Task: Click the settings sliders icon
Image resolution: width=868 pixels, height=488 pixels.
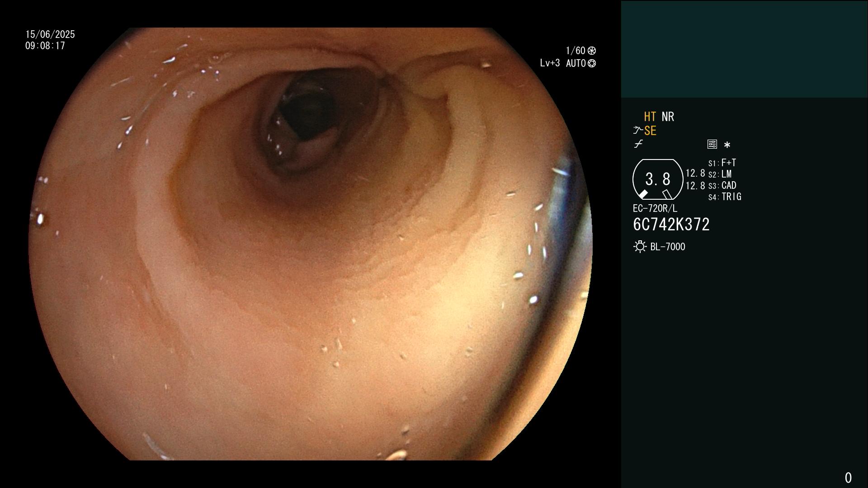Action: click(x=712, y=144)
